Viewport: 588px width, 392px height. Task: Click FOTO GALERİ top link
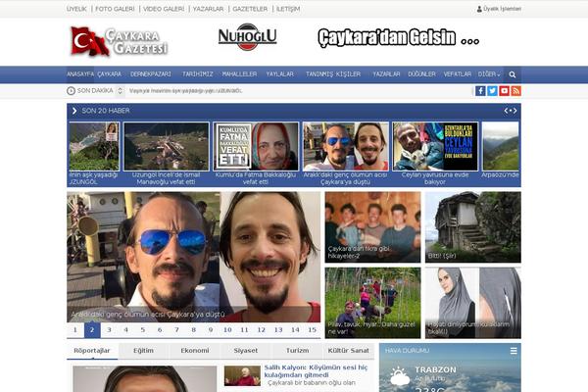(115, 9)
